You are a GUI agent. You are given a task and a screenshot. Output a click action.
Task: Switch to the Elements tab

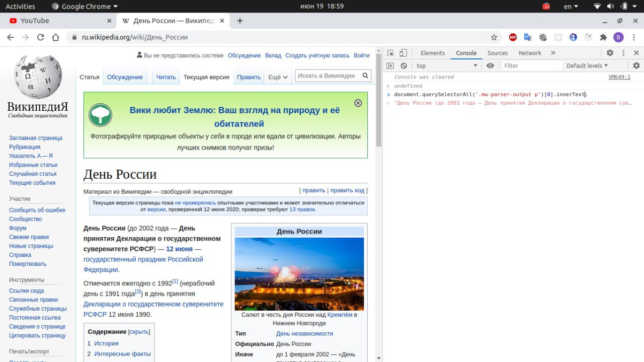coord(433,53)
